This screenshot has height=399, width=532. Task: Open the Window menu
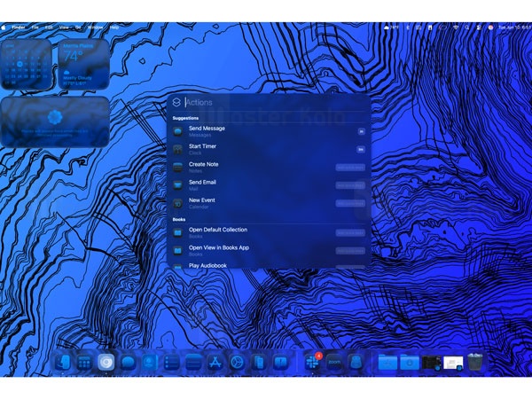[96, 27]
